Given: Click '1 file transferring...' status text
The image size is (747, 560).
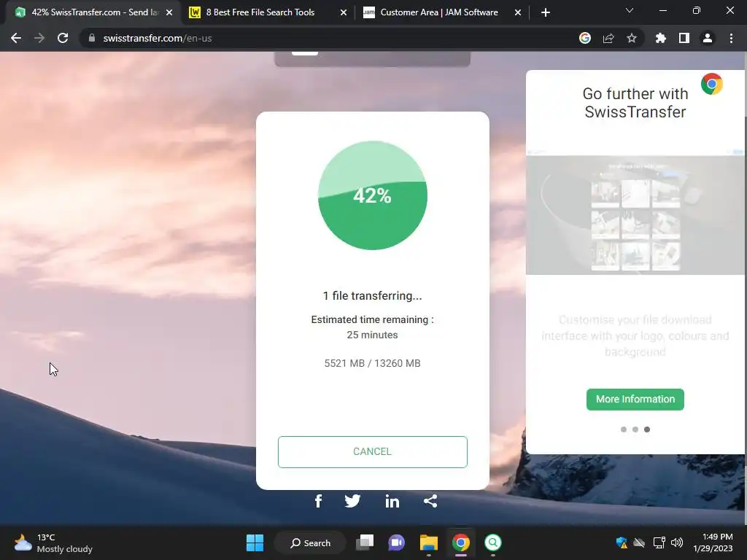Looking at the screenshot, I should (x=373, y=296).
